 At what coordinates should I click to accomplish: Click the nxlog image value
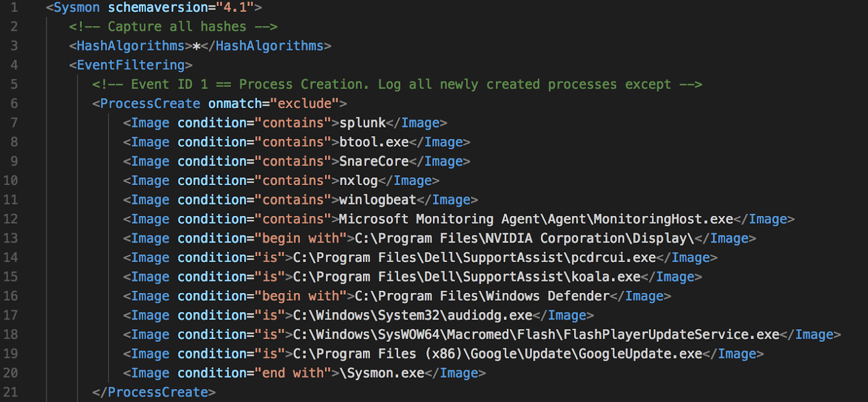[358, 181]
